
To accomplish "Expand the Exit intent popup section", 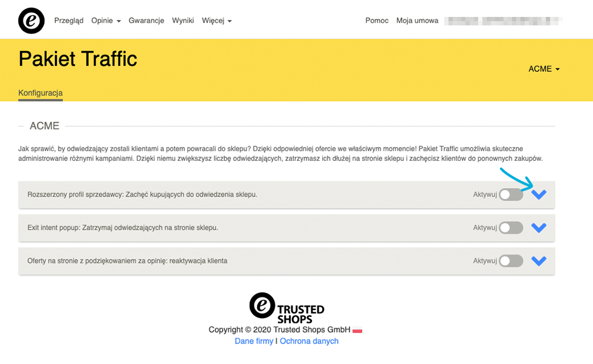I will click(539, 228).
